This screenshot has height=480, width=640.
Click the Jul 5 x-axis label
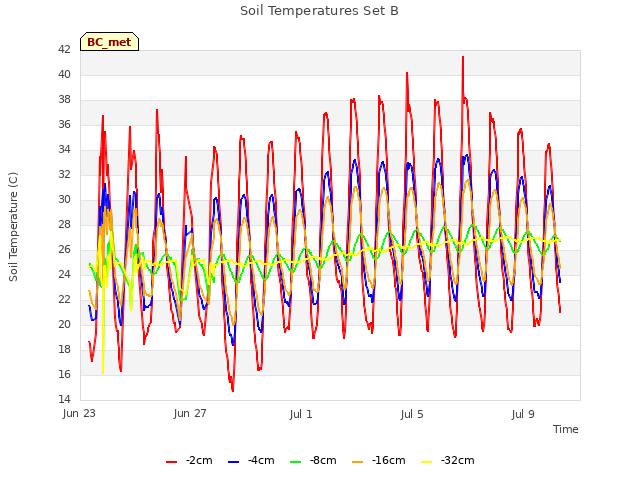point(412,414)
